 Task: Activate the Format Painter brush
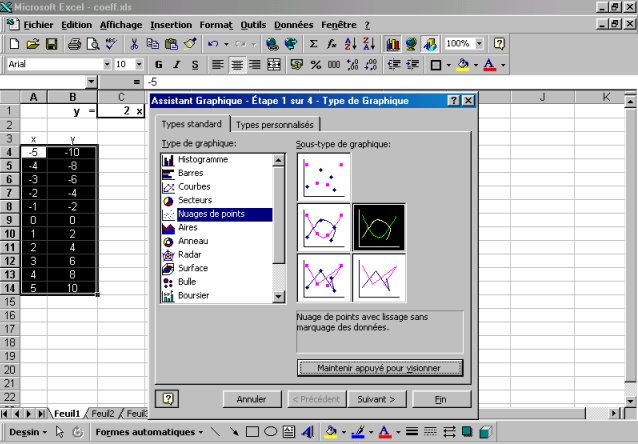tap(190, 44)
